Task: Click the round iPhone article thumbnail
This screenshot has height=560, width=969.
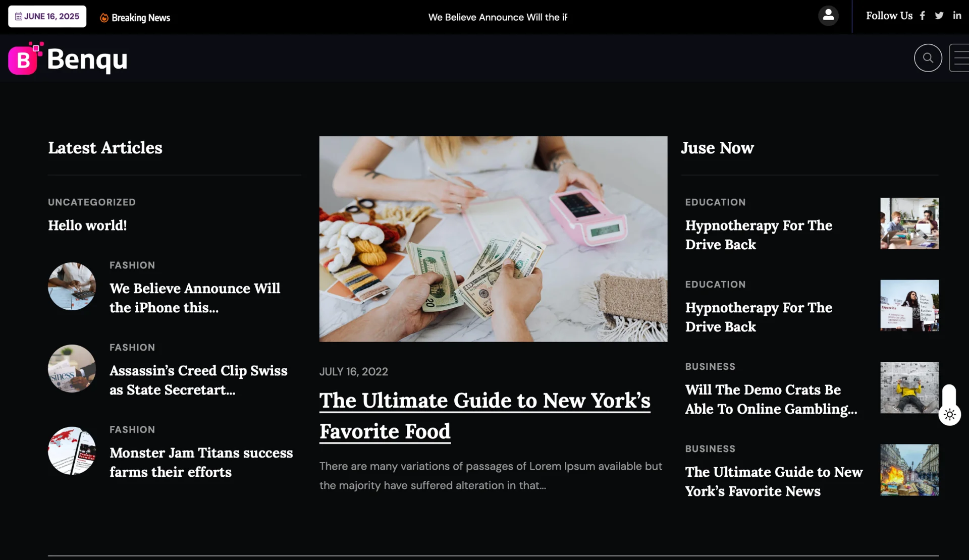Action: (72, 286)
